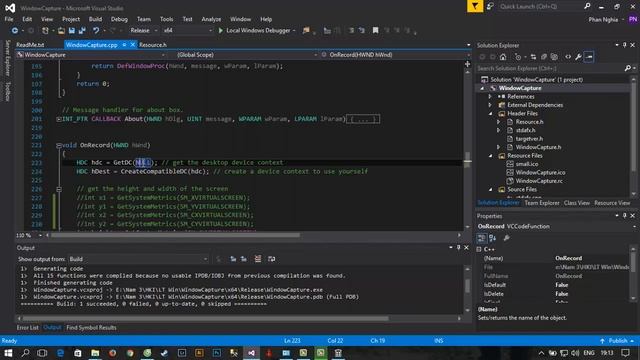Switch to the Class View tab

click(x=577, y=203)
